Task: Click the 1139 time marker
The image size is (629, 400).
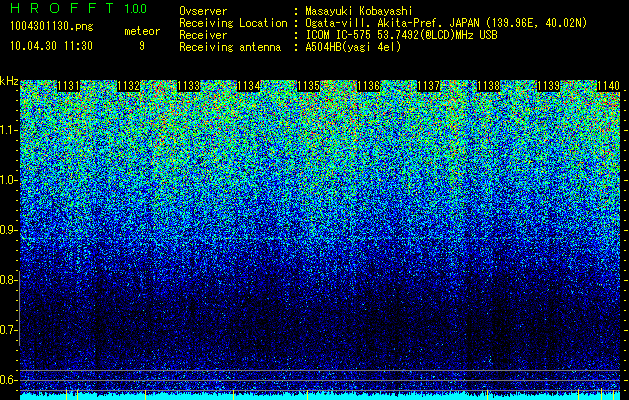Action: pos(548,86)
